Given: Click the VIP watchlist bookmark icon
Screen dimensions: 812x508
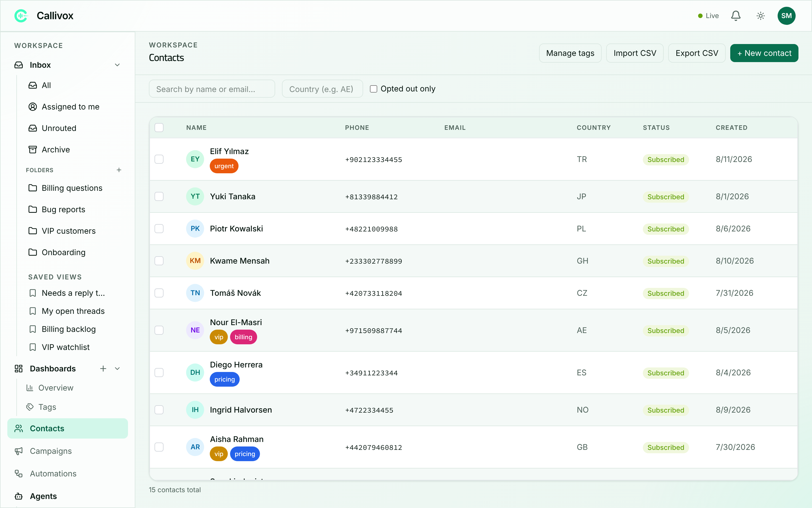Looking at the screenshot, I should (x=32, y=347).
